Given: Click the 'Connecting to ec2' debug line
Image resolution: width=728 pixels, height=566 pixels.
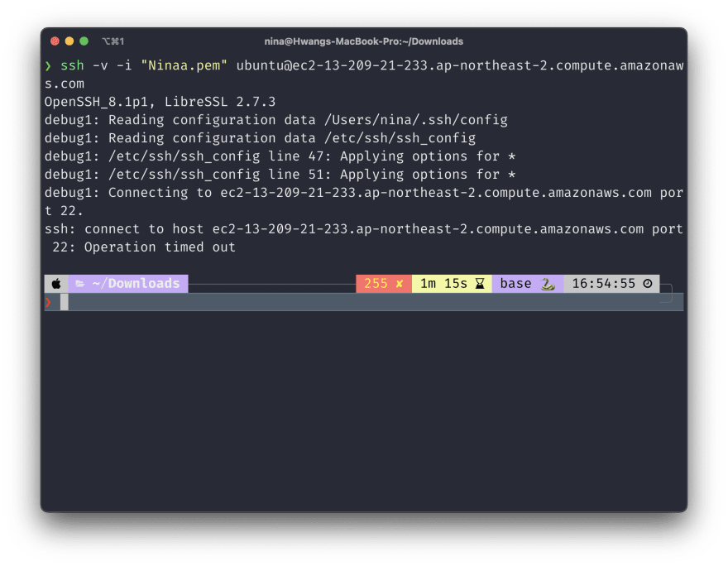Looking at the screenshot, I should [363, 202].
